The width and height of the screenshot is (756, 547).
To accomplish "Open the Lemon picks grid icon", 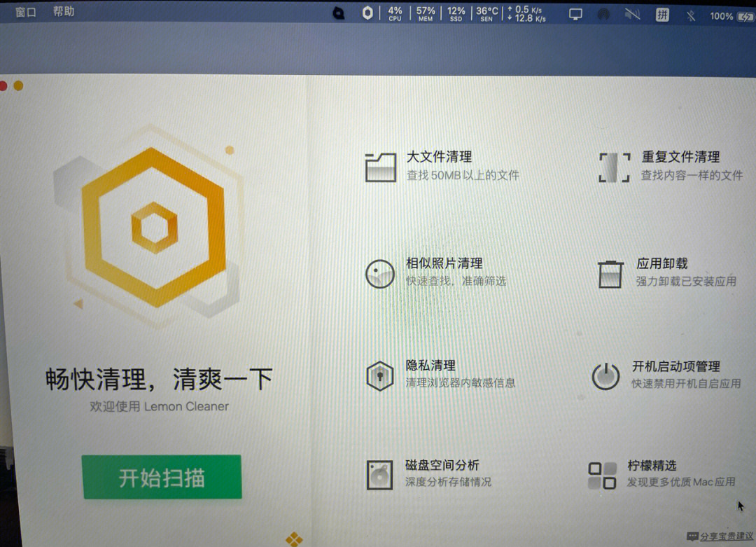I will coord(603,476).
